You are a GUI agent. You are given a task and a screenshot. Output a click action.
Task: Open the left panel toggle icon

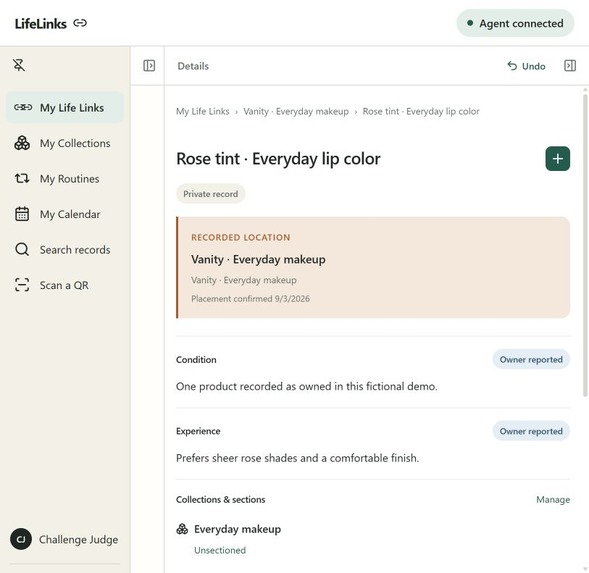pyautogui.click(x=149, y=66)
